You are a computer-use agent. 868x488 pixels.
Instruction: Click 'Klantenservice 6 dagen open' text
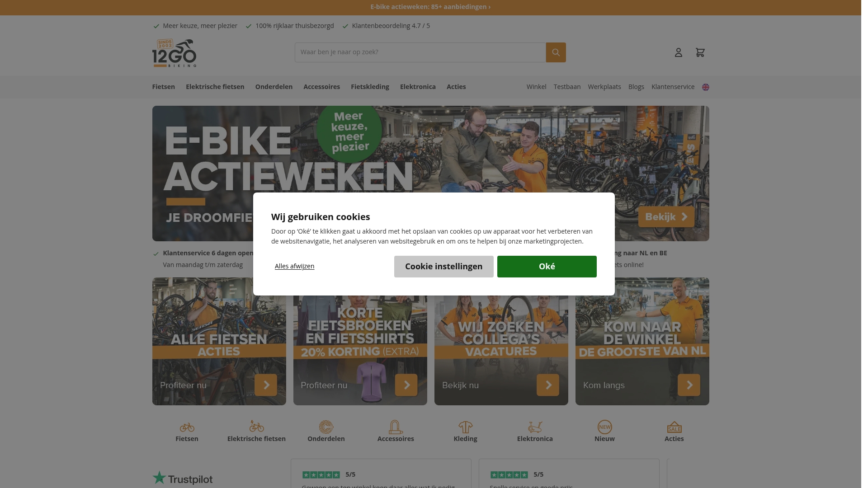coord(208,253)
